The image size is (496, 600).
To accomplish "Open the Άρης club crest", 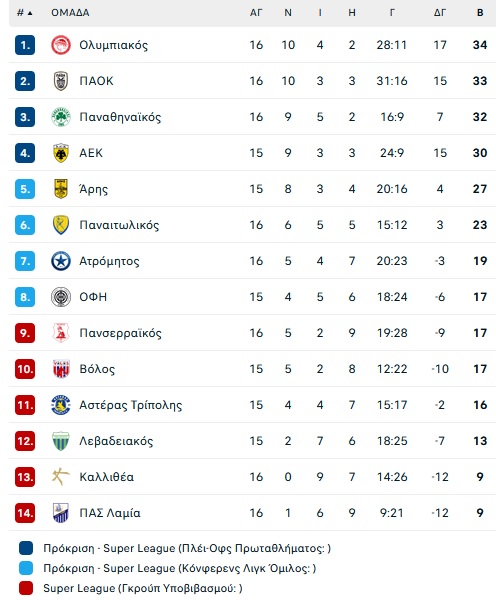I will 61,189.
